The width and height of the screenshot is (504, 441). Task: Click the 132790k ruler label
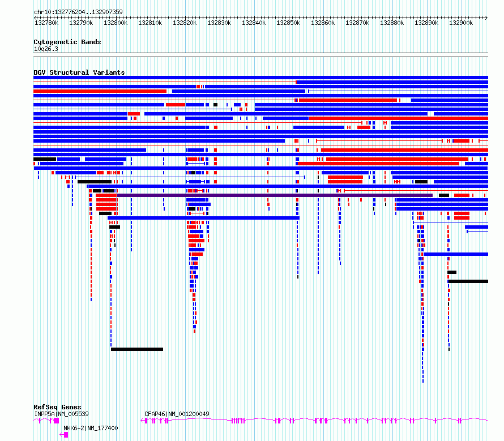click(81, 23)
